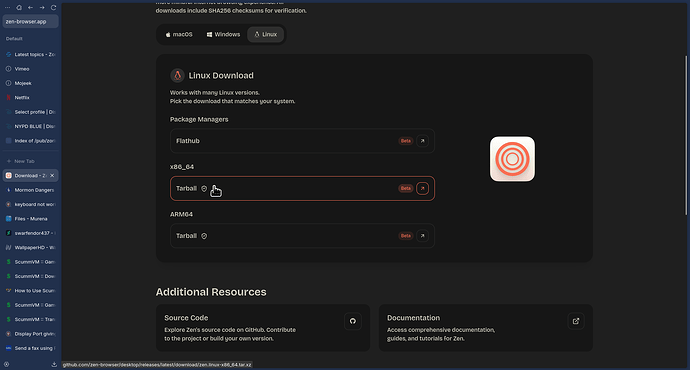Close the Download tab with its X
Viewport: 690px width, 370px height.
[x=52, y=176]
